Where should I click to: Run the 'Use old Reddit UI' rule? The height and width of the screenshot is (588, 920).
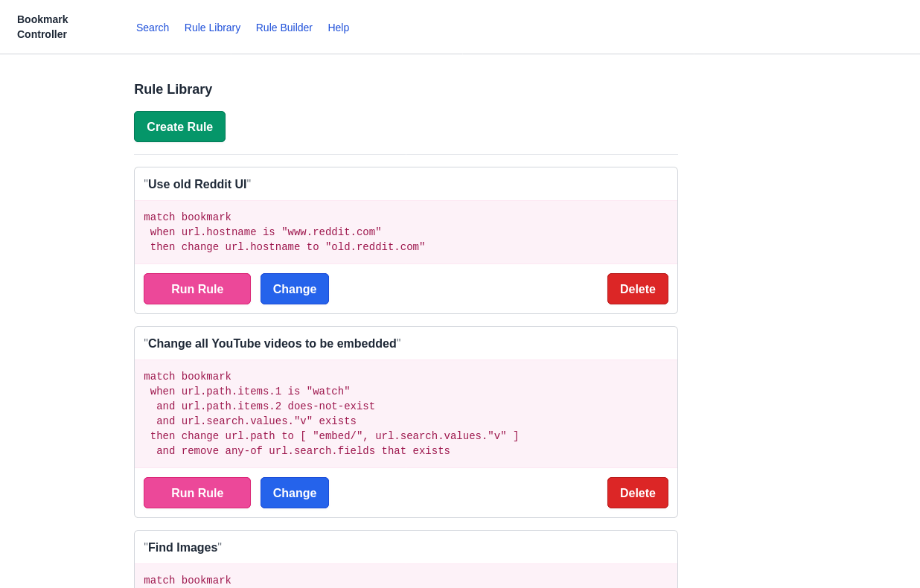(x=197, y=289)
